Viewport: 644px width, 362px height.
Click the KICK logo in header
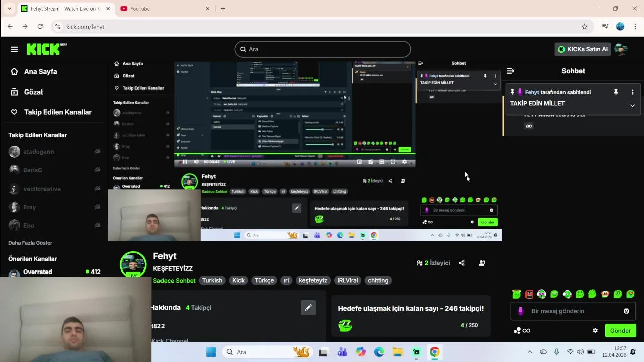coord(46,49)
